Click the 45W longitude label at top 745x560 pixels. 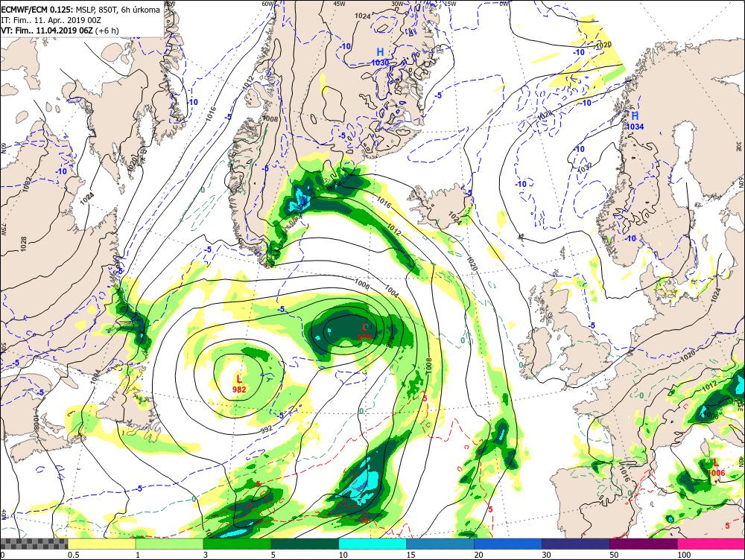tap(339, 3)
